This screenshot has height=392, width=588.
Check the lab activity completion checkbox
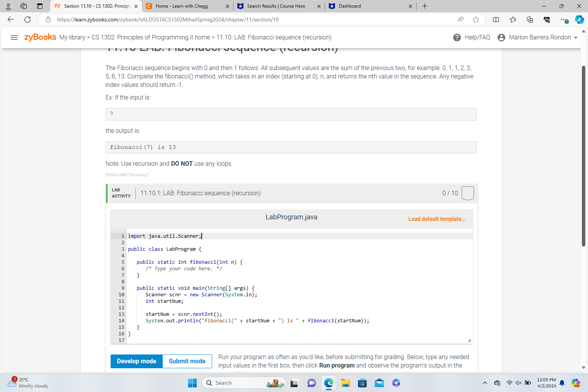click(x=468, y=193)
